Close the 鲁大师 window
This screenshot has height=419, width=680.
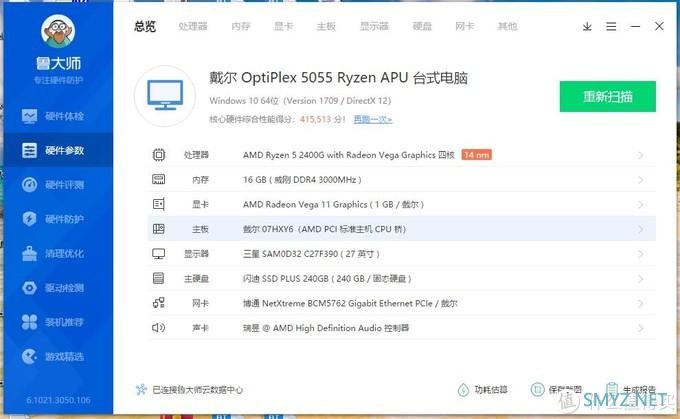pos(659,26)
